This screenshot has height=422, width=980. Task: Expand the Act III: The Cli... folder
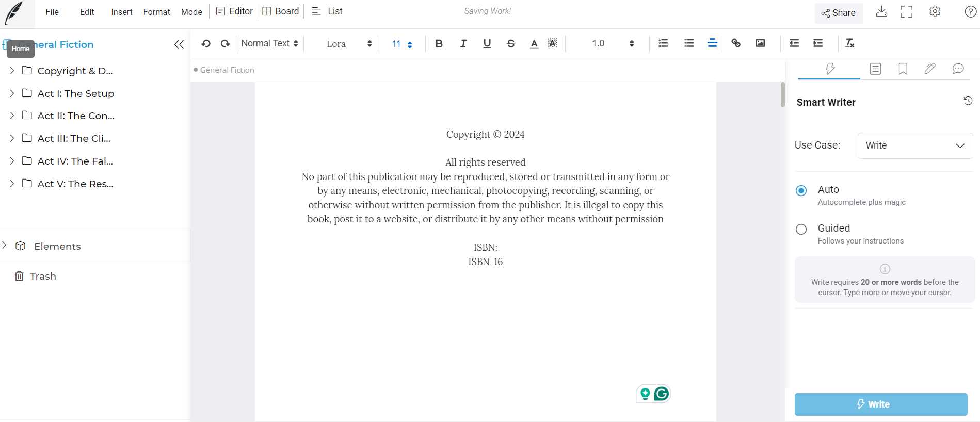[12, 138]
